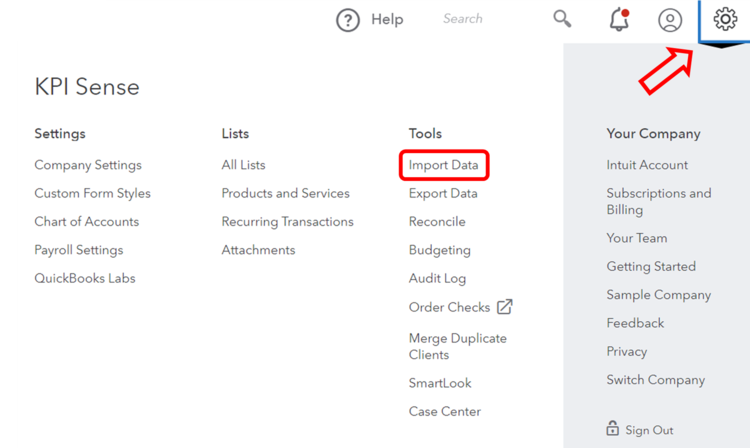Open Subscriptions and Billing

click(x=659, y=201)
